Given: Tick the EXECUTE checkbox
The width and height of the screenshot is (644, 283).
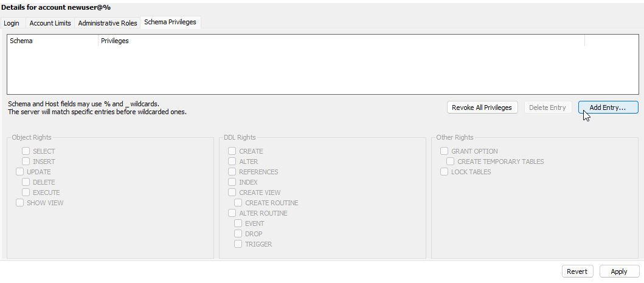Looking at the screenshot, I should 26,193.
